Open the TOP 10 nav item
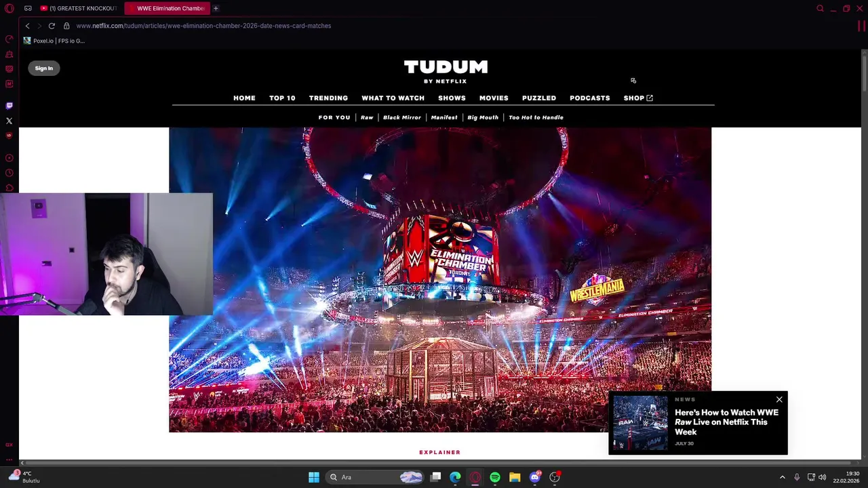Viewport: 868px width, 488px height. pos(282,98)
